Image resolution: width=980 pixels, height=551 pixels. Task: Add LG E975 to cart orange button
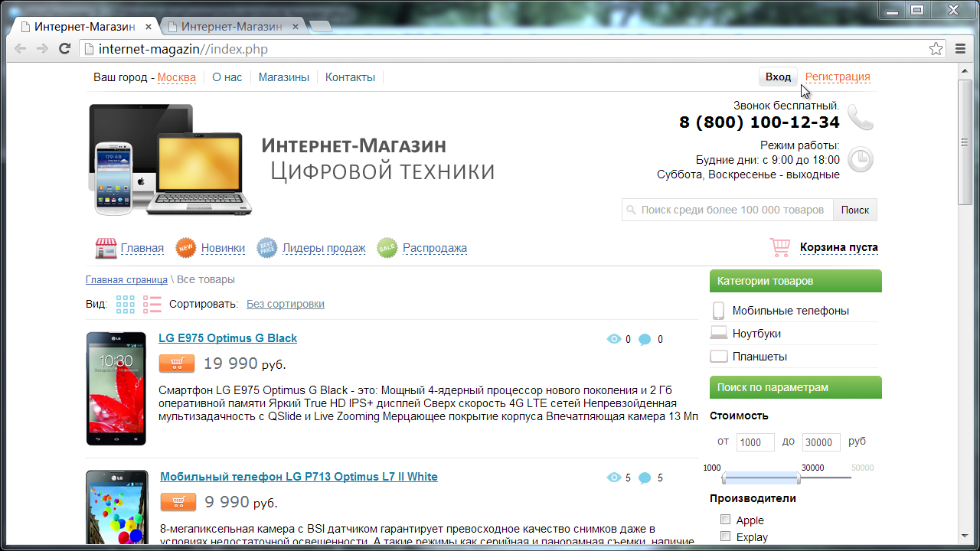(x=177, y=364)
